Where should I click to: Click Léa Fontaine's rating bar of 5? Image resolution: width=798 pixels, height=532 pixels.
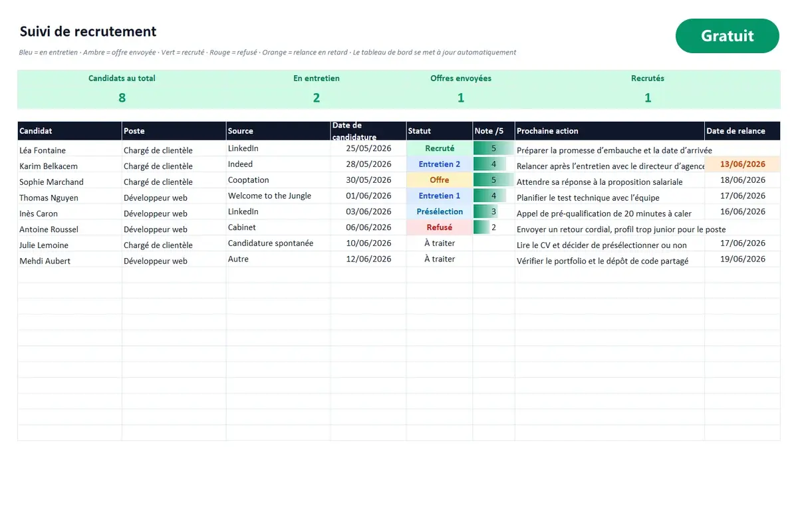(494, 148)
